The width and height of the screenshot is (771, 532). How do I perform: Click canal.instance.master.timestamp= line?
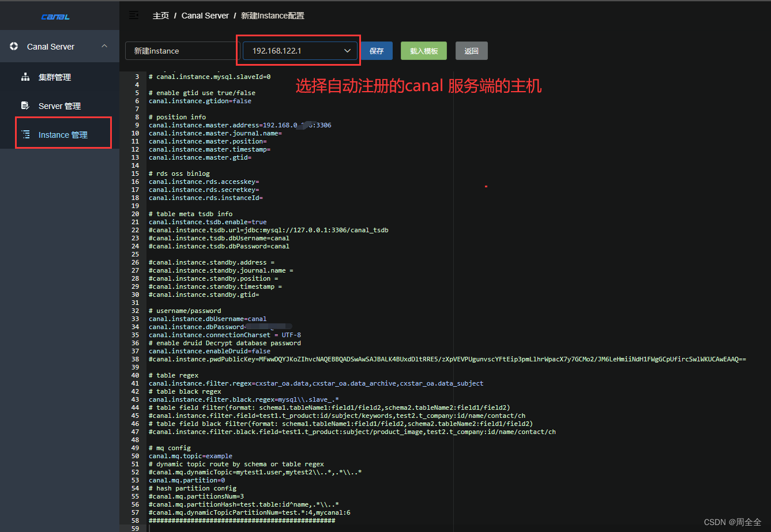(x=209, y=149)
